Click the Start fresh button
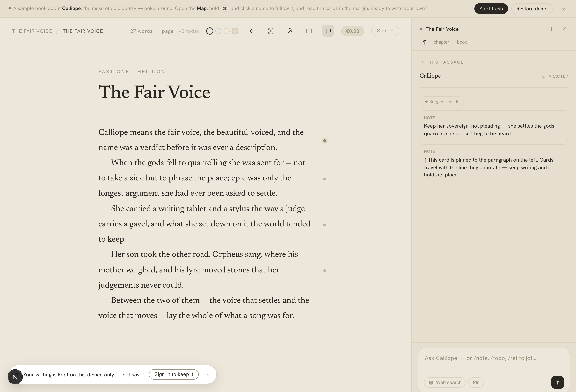 [x=491, y=9]
